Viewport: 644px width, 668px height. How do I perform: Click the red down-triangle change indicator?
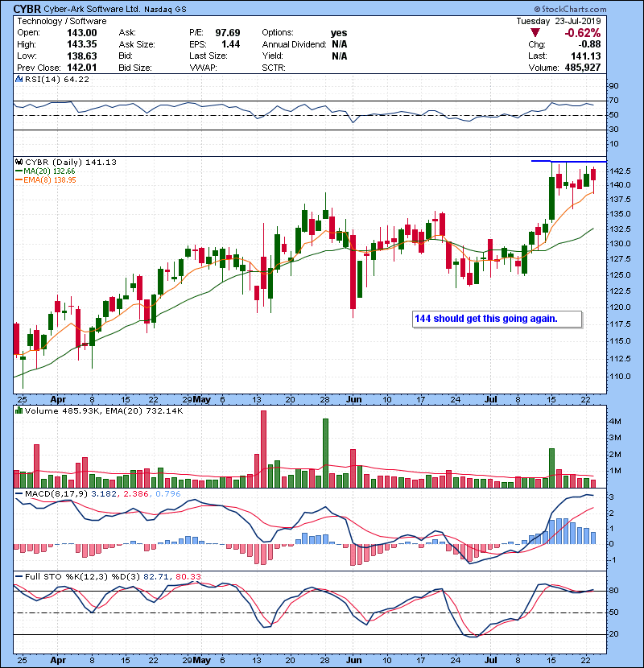click(x=535, y=33)
